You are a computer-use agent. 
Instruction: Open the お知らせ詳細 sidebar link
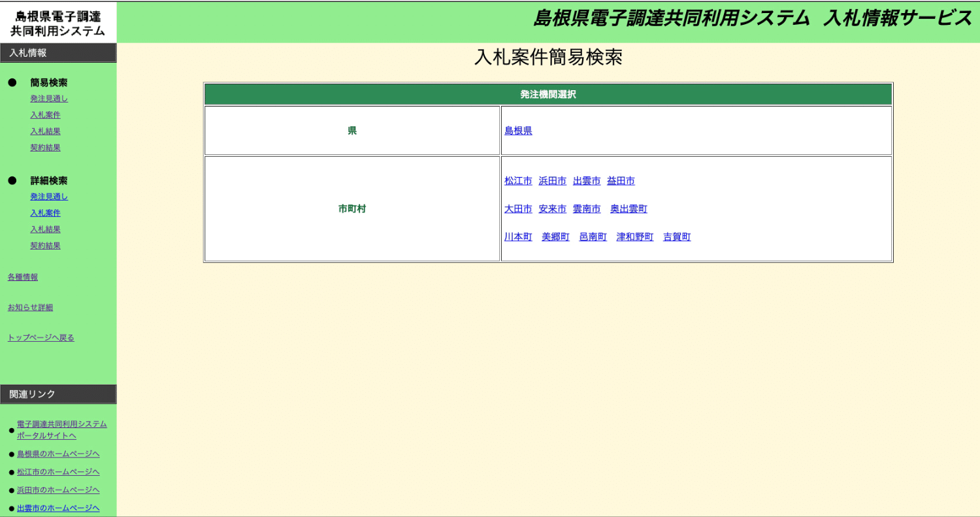(30, 307)
